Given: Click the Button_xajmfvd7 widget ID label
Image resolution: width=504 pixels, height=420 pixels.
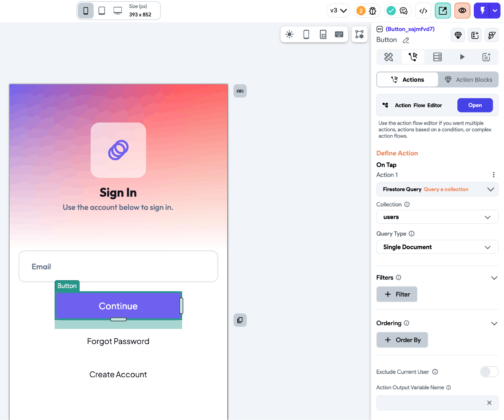Looking at the screenshot, I should [x=410, y=29].
